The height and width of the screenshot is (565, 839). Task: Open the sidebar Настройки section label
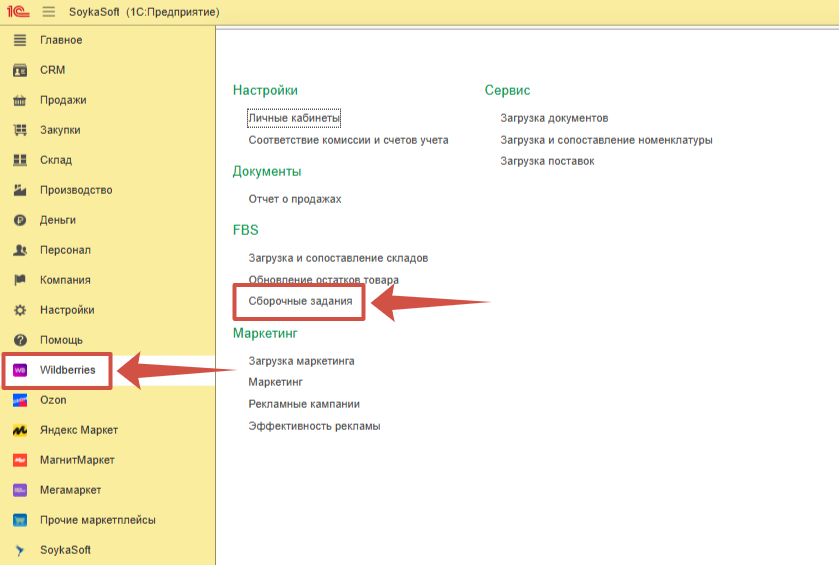click(x=67, y=310)
